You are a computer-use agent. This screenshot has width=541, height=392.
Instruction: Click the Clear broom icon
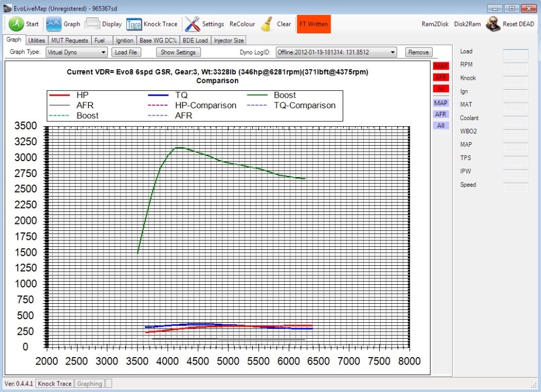pos(267,24)
